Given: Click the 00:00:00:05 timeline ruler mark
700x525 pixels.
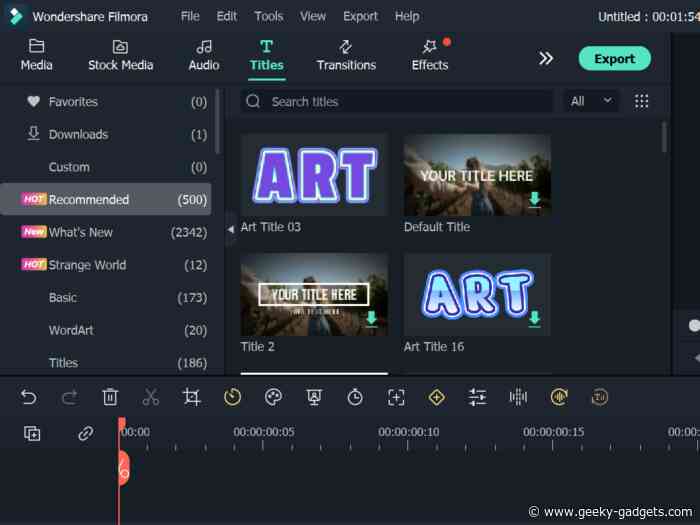Looking at the screenshot, I should pos(263,432).
